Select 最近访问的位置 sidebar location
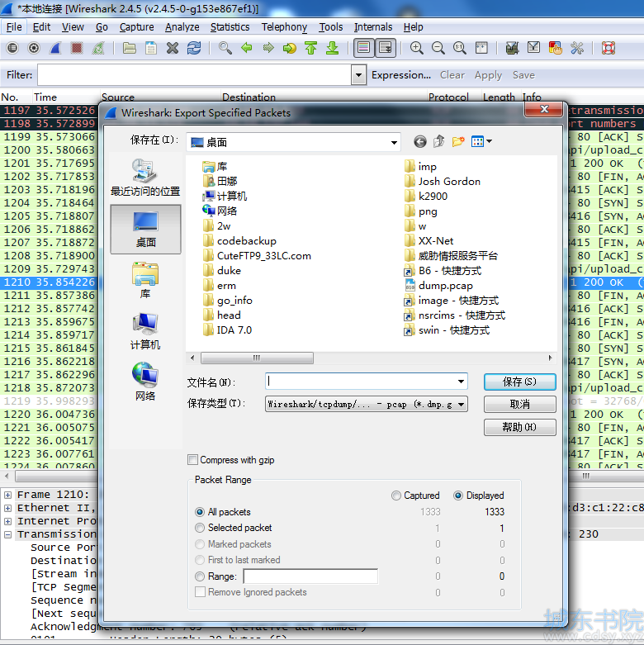The image size is (644, 645). [145, 178]
